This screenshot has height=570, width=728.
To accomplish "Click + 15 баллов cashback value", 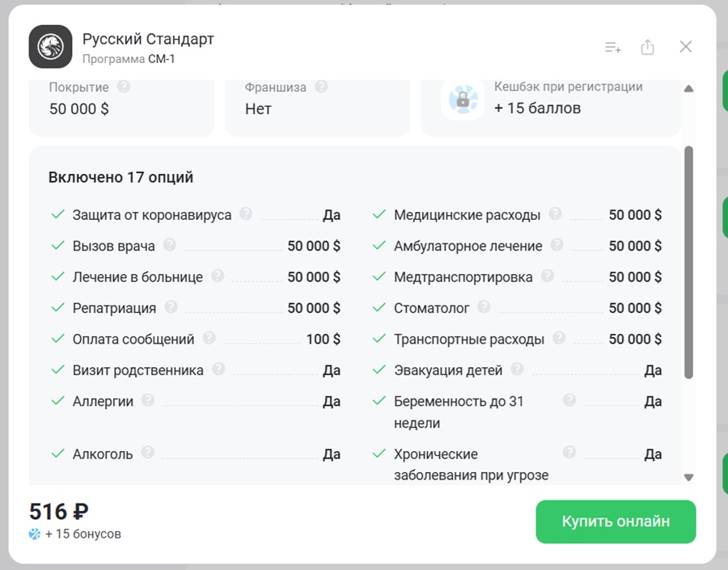I will (x=537, y=108).
